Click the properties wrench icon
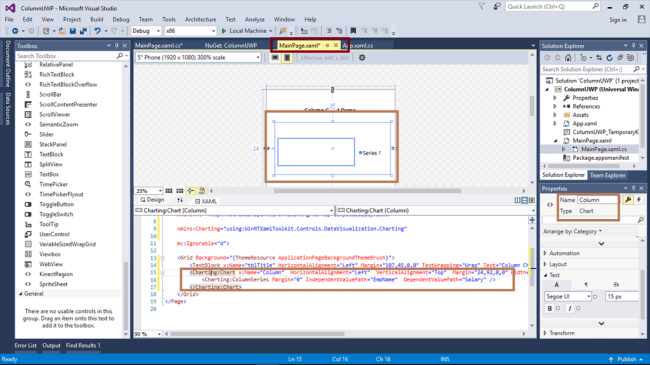This screenshot has width=650, height=365. click(x=628, y=200)
